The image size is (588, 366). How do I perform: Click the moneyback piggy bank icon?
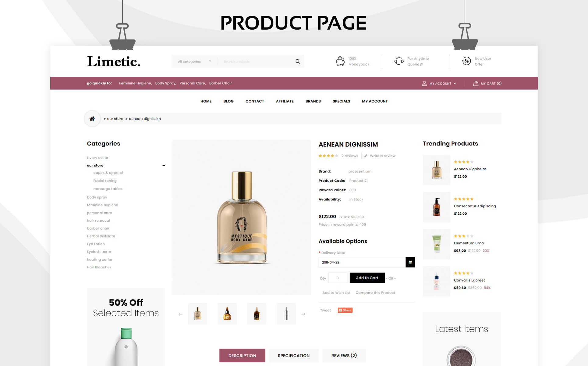coord(340,61)
